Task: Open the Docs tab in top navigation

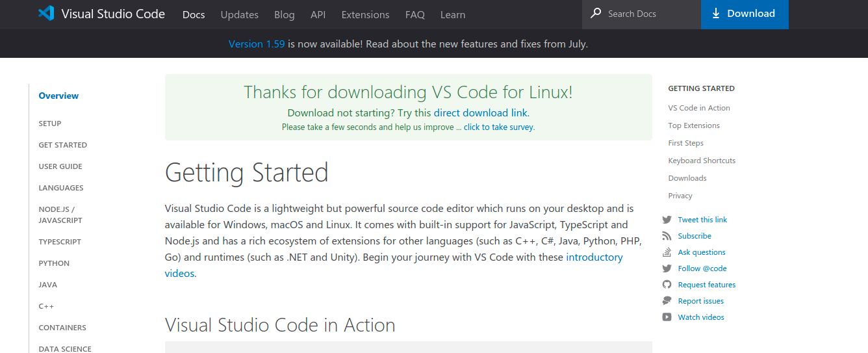Action: click(x=194, y=14)
